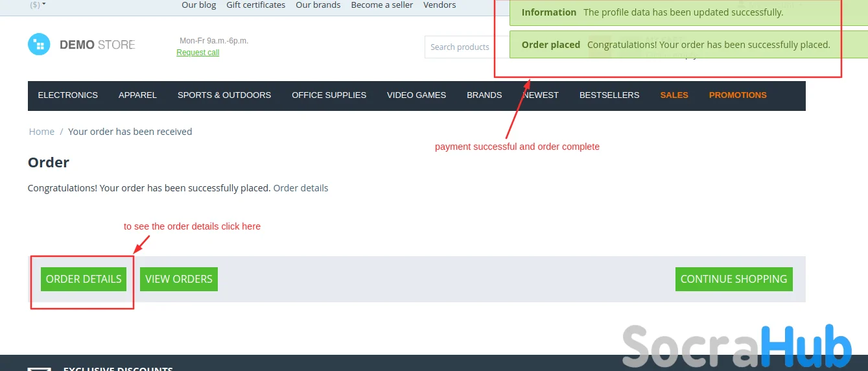
Task: Go to Home via breadcrumb
Action: click(x=41, y=132)
